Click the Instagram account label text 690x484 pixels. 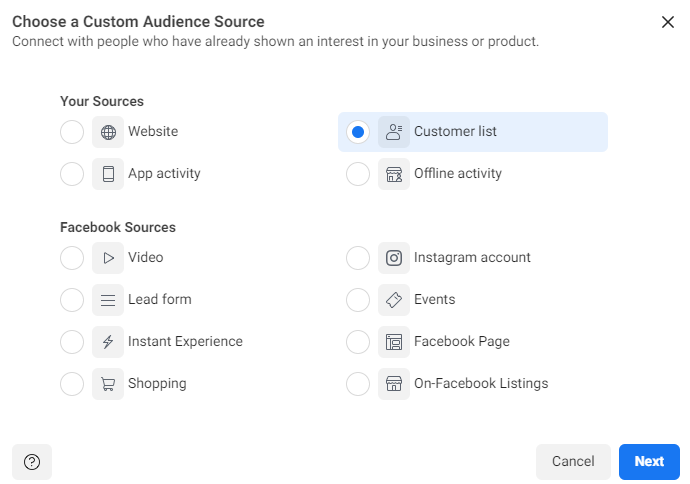click(472, 257)
